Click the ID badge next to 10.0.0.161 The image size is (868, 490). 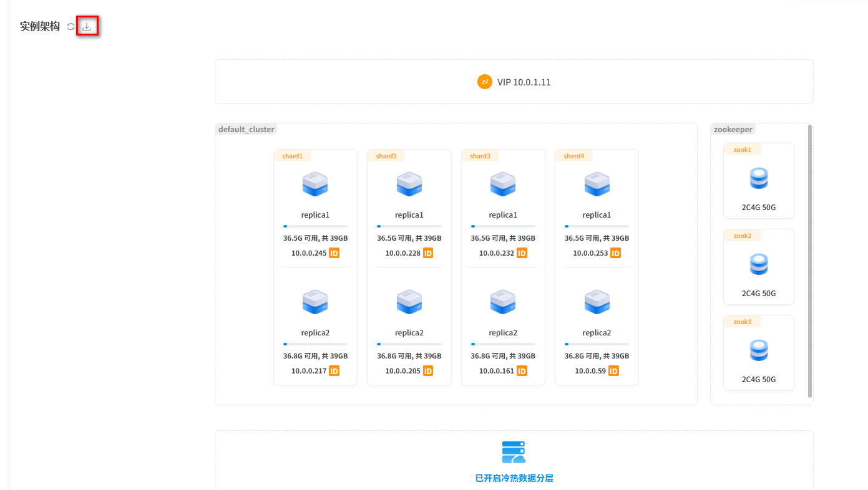522,371
